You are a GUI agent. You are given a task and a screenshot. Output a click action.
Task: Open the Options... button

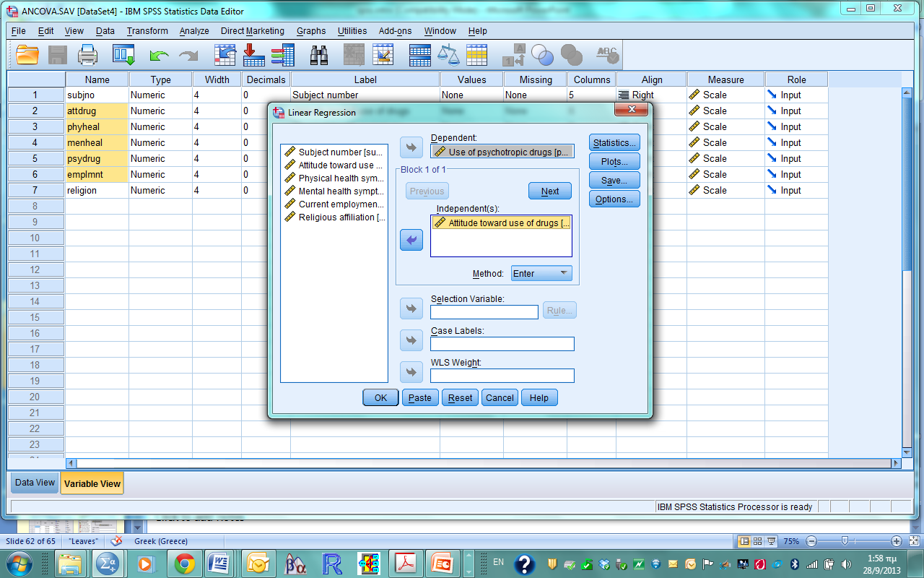(614, 199)
